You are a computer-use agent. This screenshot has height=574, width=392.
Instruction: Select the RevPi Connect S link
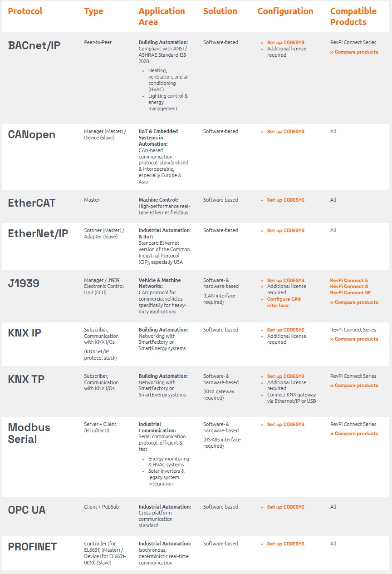pyautogui.click(x=349, y=287)
